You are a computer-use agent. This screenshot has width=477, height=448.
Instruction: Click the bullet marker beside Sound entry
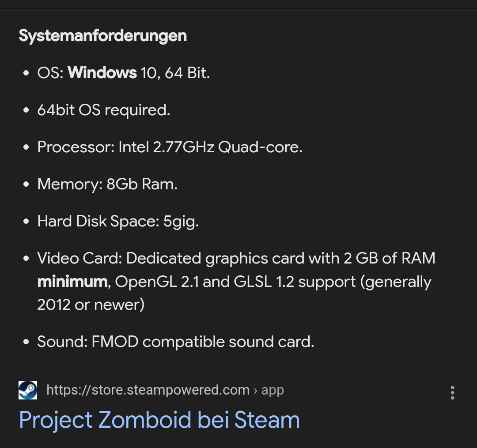click(25, 341)
